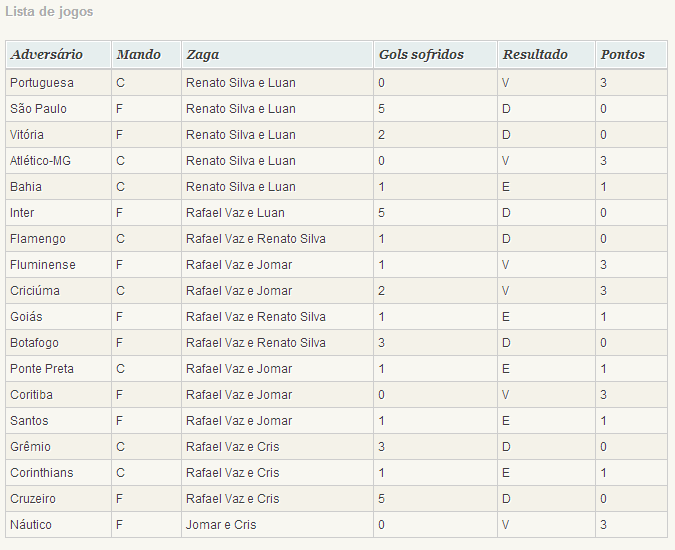Click the result 'E' in Bahia row
675x550 pixels.
coord(506,187)
